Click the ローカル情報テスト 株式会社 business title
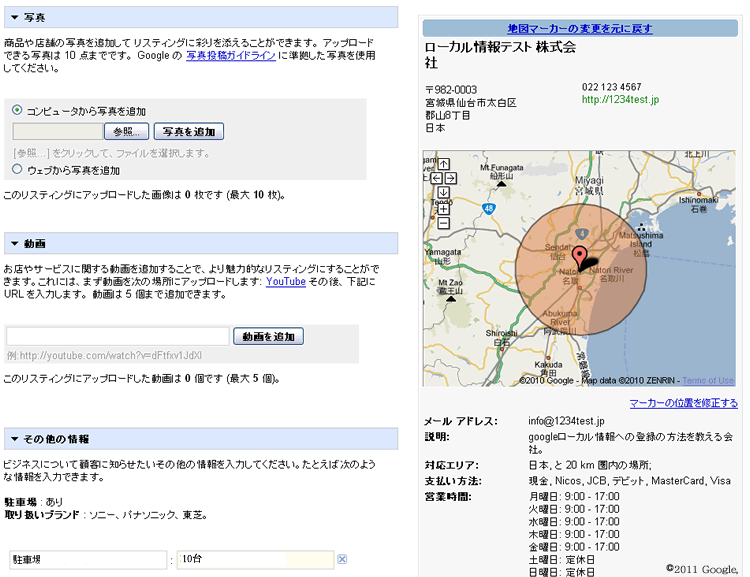The image size is (750, 577). [x=500, y=55]
